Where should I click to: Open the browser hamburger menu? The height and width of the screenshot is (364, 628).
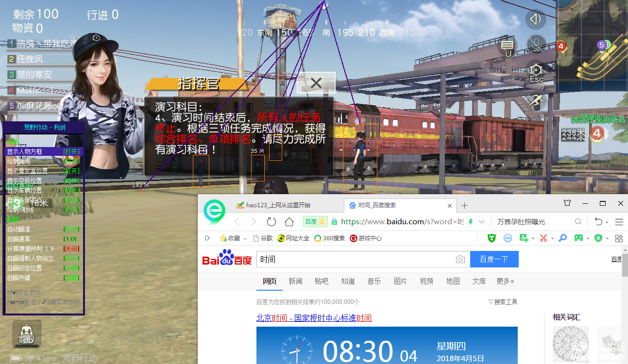coord(619,222)
